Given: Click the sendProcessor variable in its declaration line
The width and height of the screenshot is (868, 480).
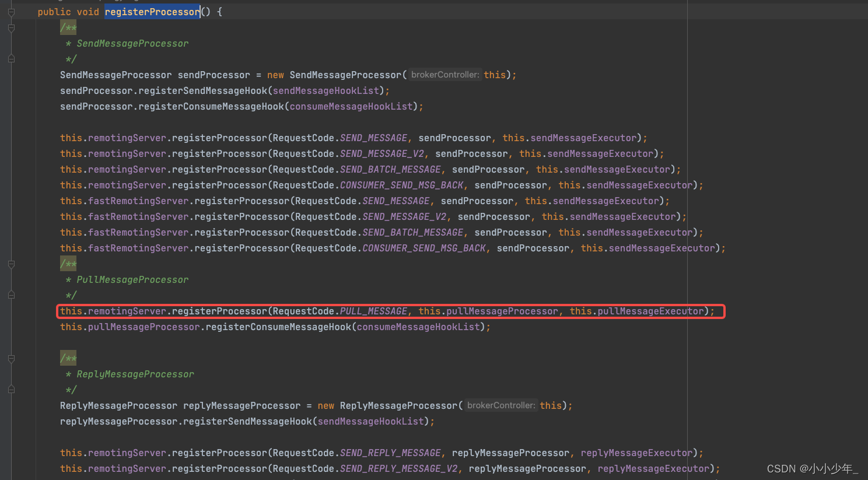Looking at the screenshot, I should [214, 75].
